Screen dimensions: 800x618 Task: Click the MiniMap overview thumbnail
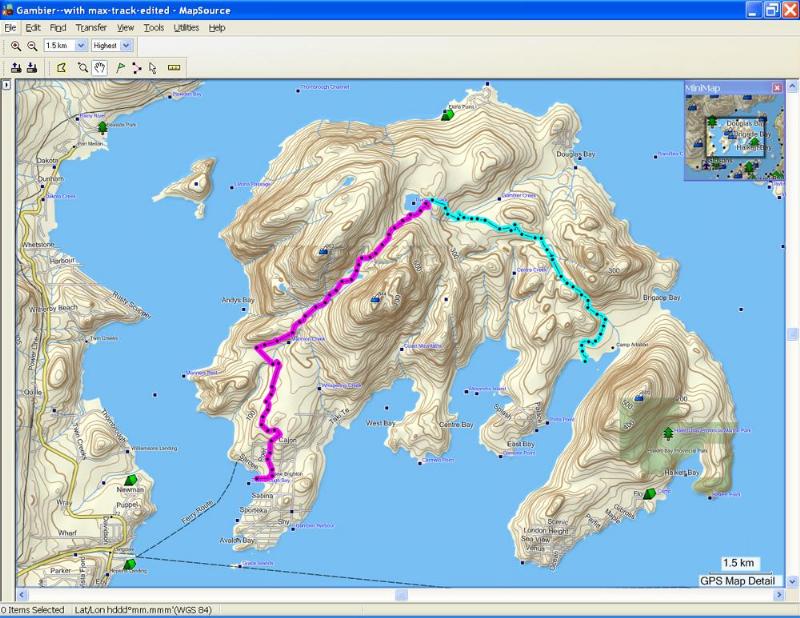pyautogui.click(x=734, y=137)
